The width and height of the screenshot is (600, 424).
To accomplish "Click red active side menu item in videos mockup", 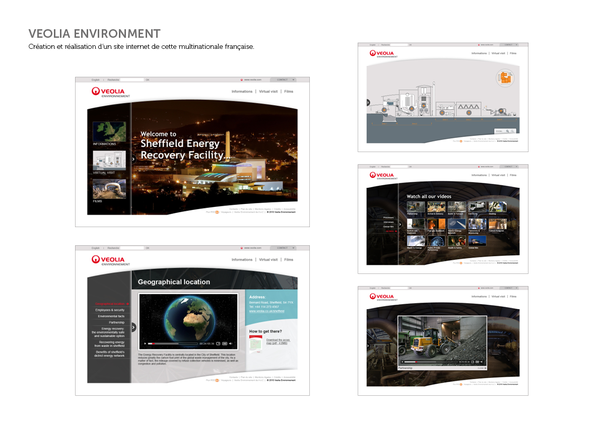I will (x=389, y=231).
